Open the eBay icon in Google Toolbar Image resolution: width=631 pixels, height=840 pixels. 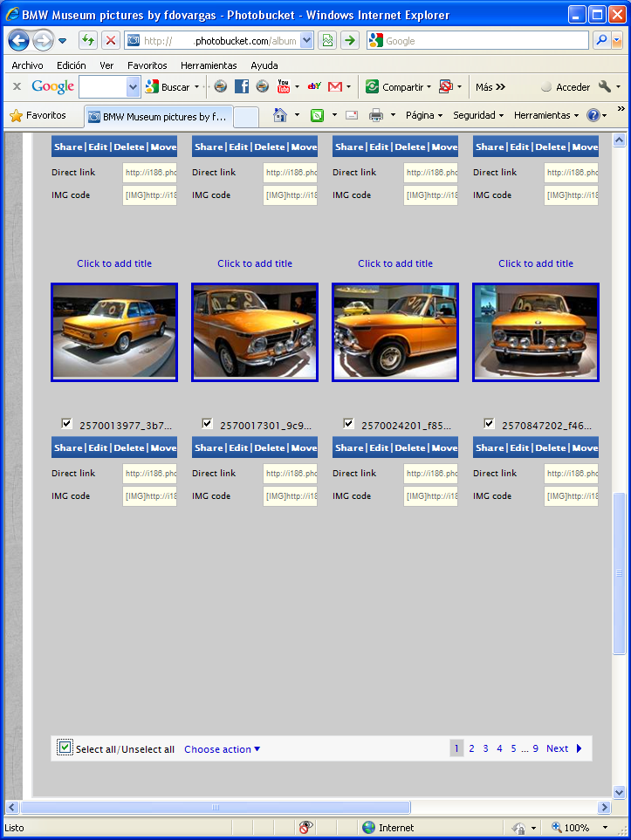tap(314, 86)
